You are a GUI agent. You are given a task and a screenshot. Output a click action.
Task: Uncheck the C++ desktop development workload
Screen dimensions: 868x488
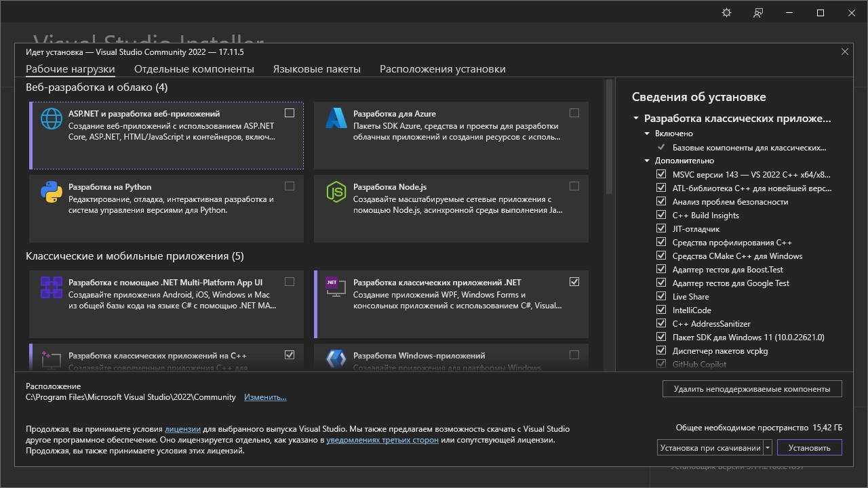pyautogui.click(x=290, y=354)
